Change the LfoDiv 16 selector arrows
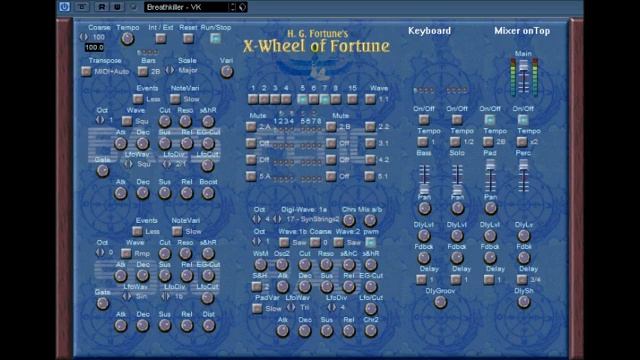Screen dimensions: 640x360 pyautogui.click(x=166, y=296)
